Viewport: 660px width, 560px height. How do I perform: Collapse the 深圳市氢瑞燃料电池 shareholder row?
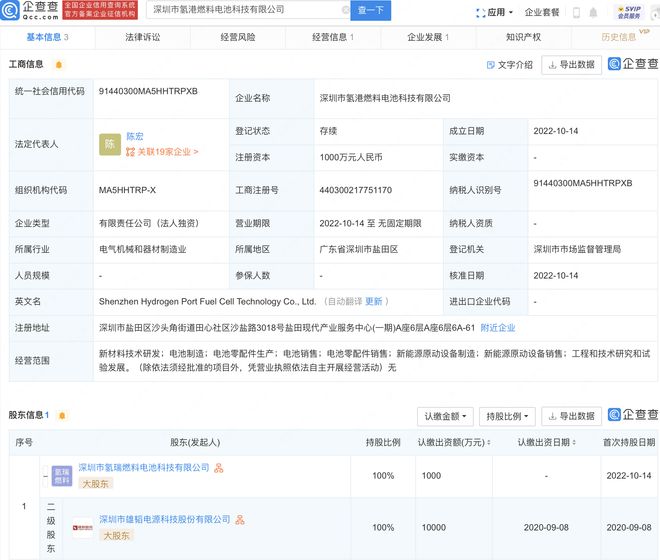(45, 476)
